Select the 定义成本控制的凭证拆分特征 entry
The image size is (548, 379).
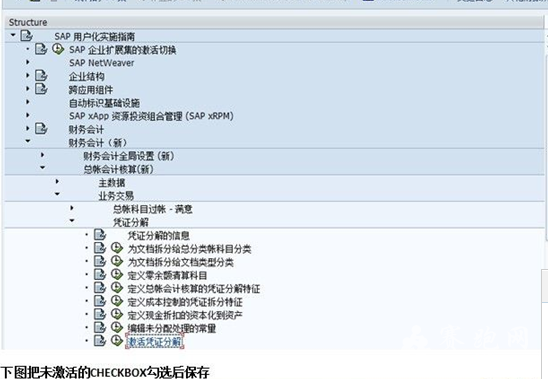(x=185, y=302)
